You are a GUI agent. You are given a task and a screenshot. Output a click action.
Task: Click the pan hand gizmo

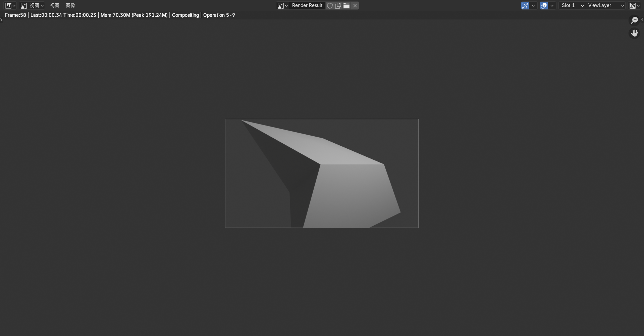634,33
